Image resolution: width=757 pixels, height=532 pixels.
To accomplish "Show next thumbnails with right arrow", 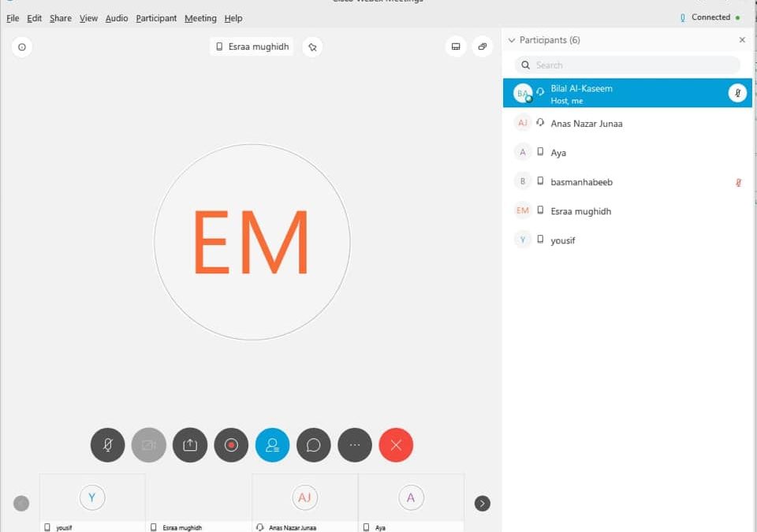I will coord(483,503).
